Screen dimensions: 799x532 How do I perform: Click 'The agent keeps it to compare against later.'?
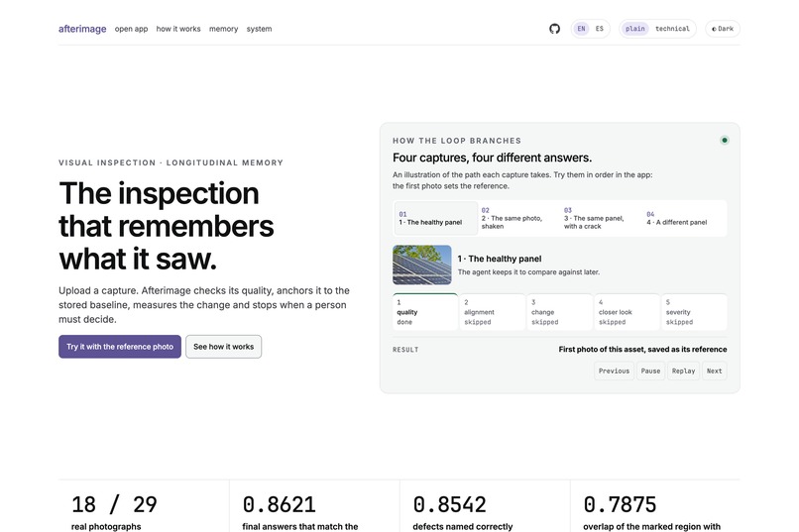coord(528,272)
